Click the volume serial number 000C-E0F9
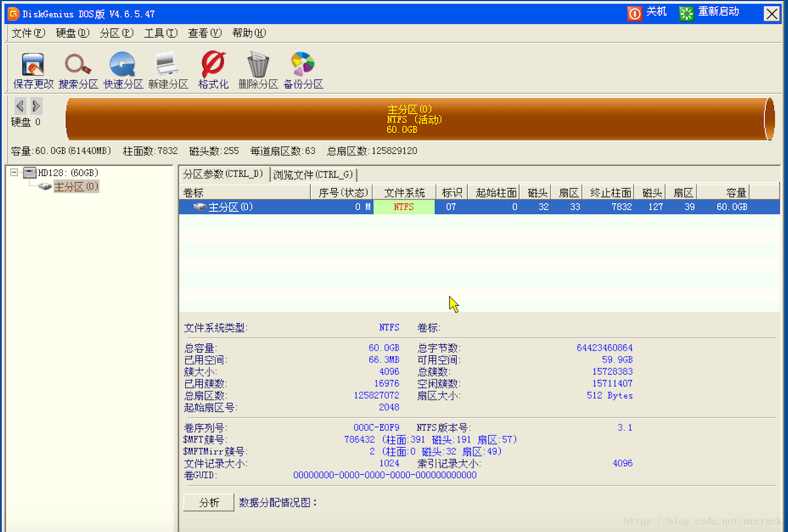This screenshot has height=532, width=788. 377,428
